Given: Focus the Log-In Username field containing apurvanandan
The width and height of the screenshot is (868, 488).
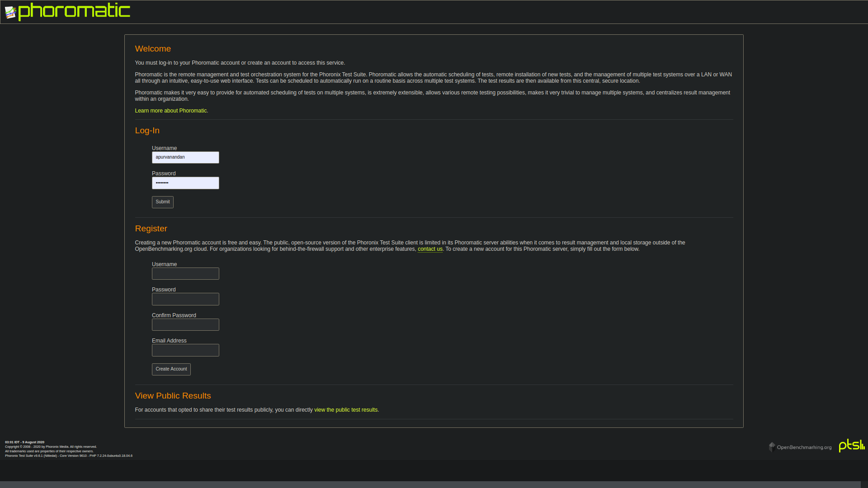Looking at the screenshot, I should [185, 157].
